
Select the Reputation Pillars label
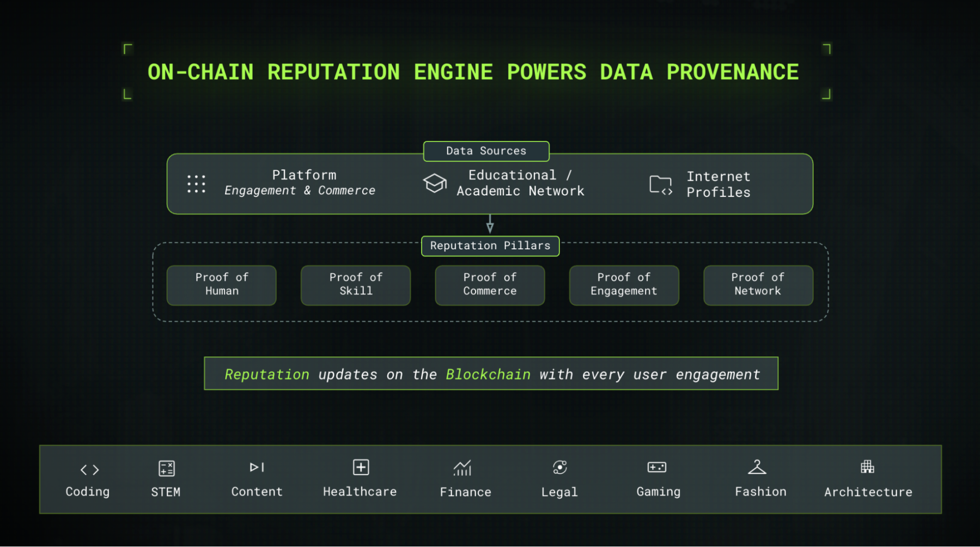coord(490,245)
